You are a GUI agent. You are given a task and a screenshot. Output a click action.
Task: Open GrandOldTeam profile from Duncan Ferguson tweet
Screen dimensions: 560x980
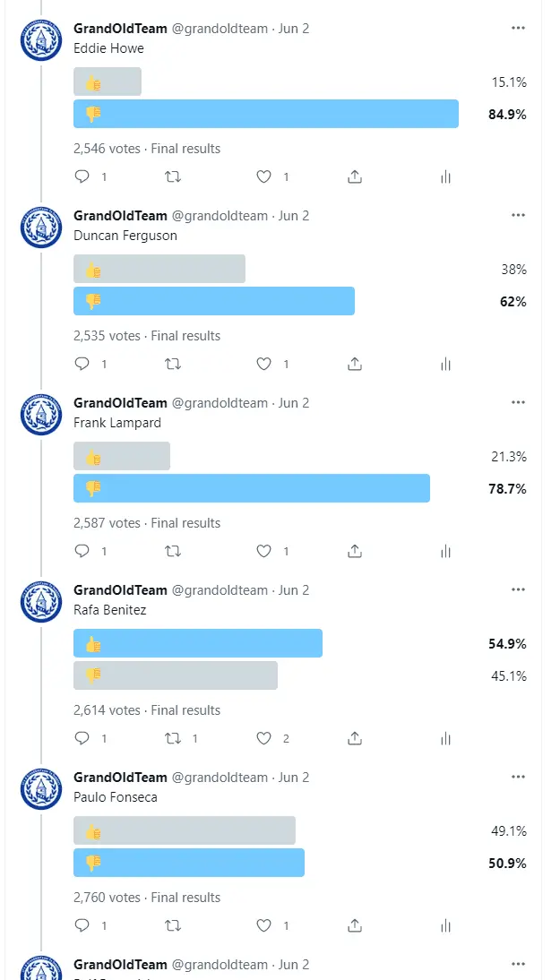click(x=120, y=216)
